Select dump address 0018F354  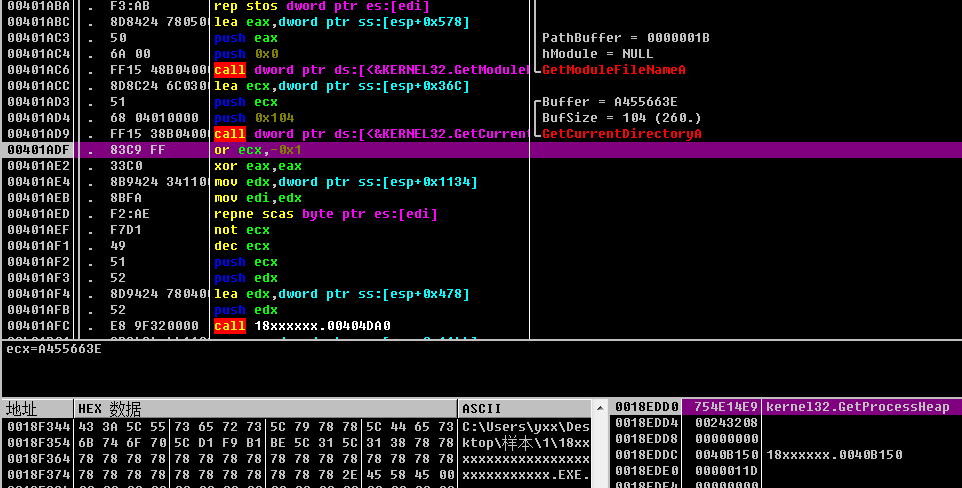[x=39, y=443]
